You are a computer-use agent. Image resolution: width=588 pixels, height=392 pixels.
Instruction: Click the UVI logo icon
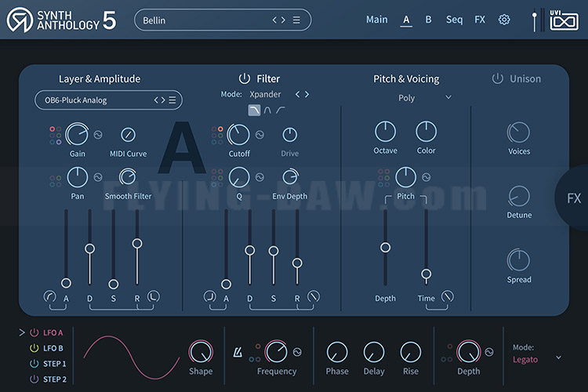coord(564,20)
